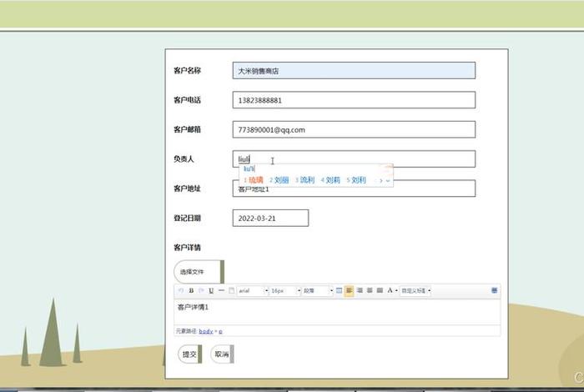Click the 客户邮箱 label

click(x=187, y=129)
